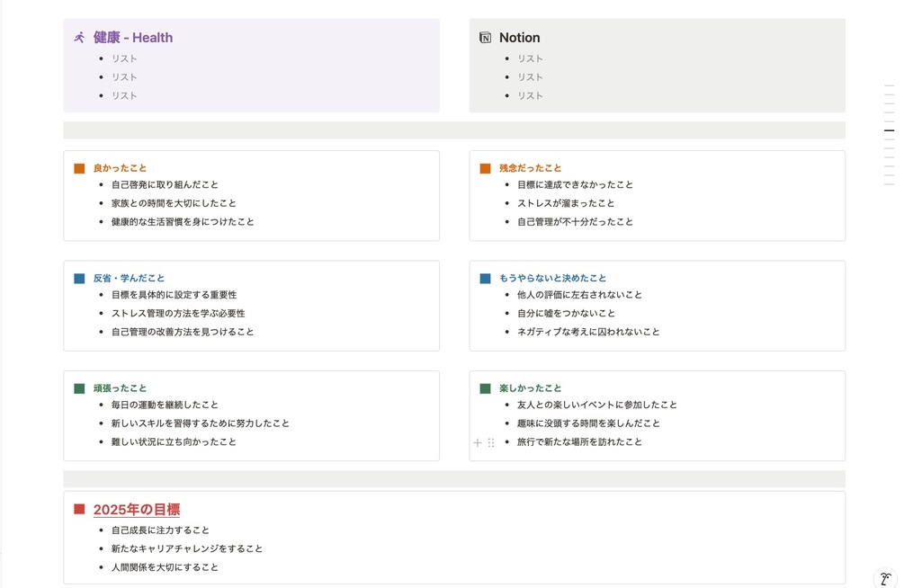904x588 pixels.
Task: Open the Notion AI face button
Action: [885, 578]
